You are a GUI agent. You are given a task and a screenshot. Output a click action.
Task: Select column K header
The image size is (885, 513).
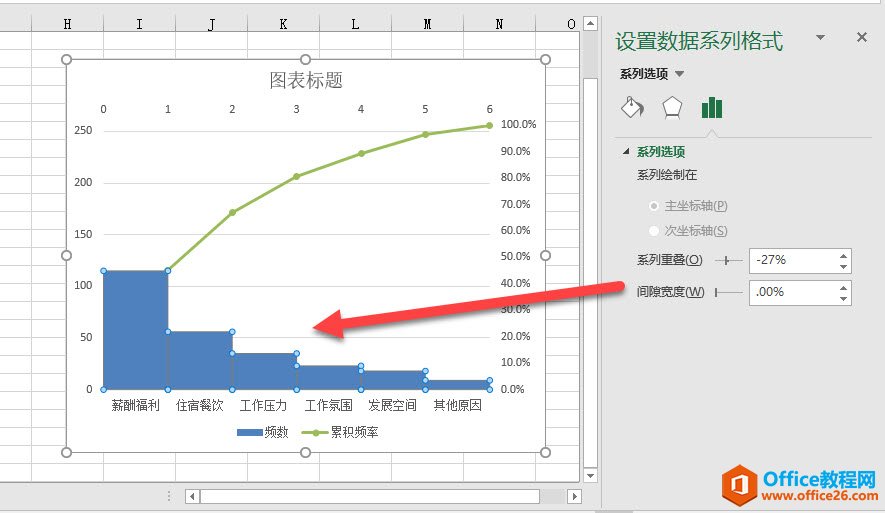[x=283, y=24]
